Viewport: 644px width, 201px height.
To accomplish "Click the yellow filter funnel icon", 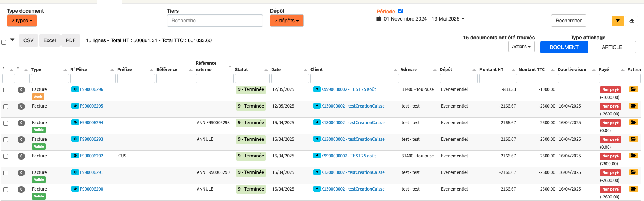I will 617,21.
